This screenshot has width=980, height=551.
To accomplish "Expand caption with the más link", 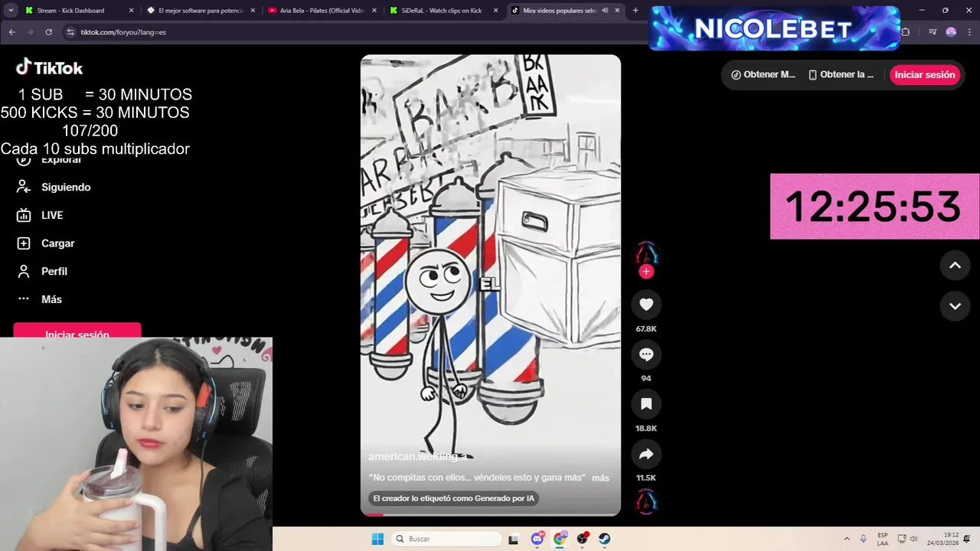I will coord(600,478).
